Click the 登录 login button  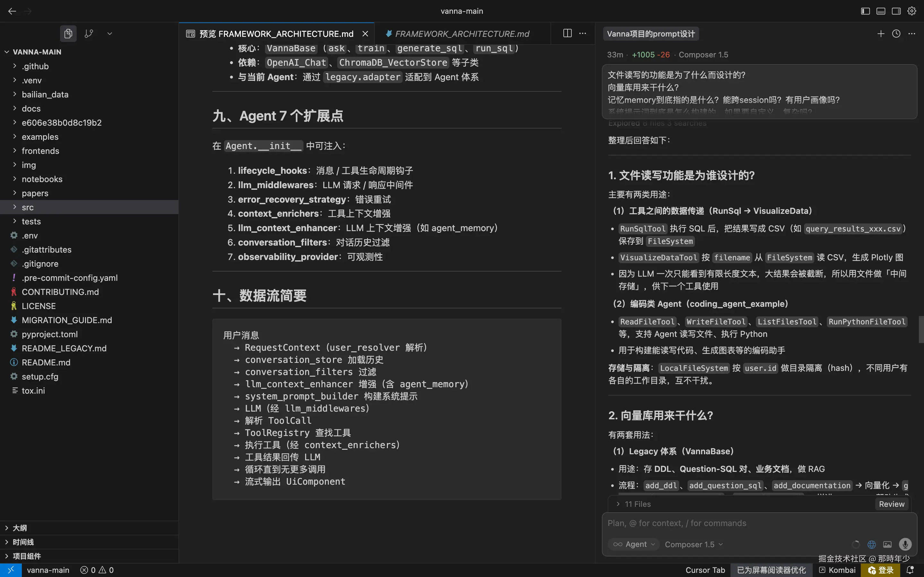pyautogui.click(x=881, y=570)
